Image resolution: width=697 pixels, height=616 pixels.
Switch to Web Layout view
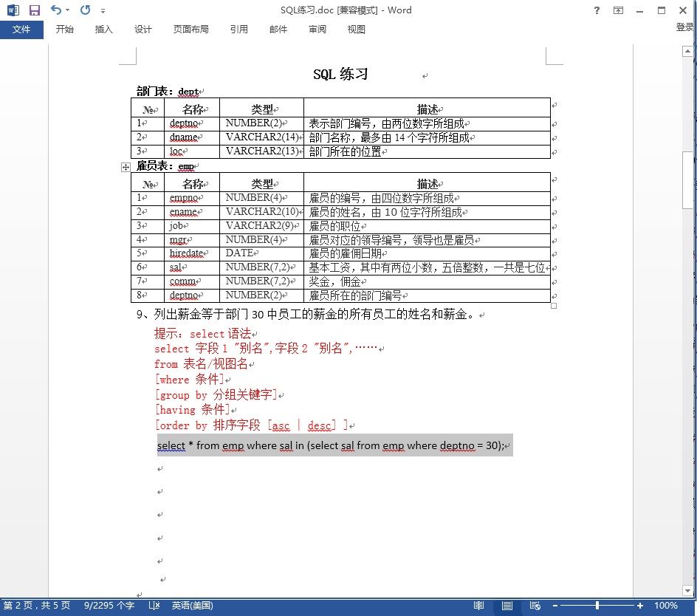[x=535, y=606]
